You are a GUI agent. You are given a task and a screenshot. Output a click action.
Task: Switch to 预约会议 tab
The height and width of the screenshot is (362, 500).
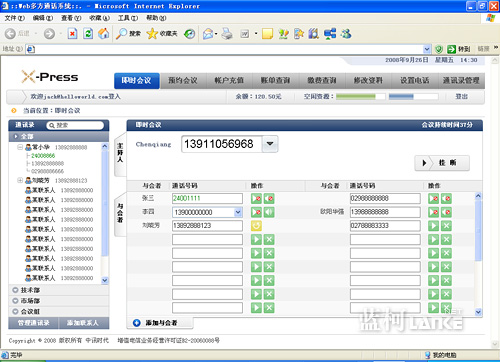[x=183, y=81]
